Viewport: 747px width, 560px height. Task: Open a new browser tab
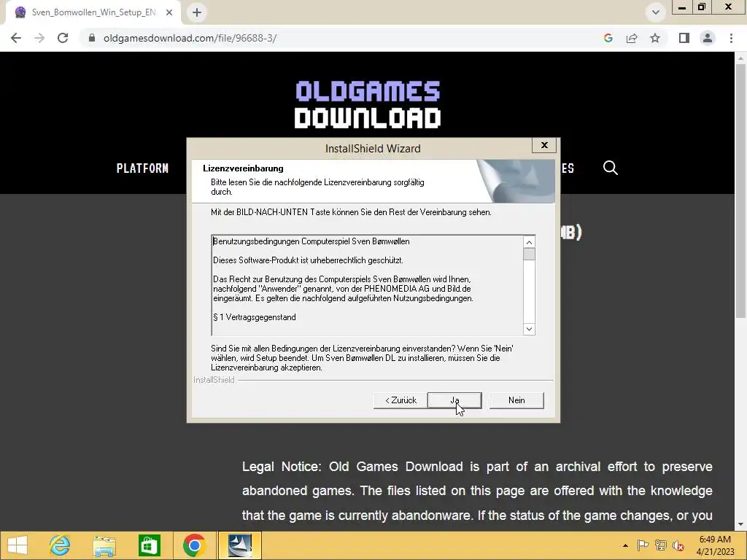click(x=197, y=12)
